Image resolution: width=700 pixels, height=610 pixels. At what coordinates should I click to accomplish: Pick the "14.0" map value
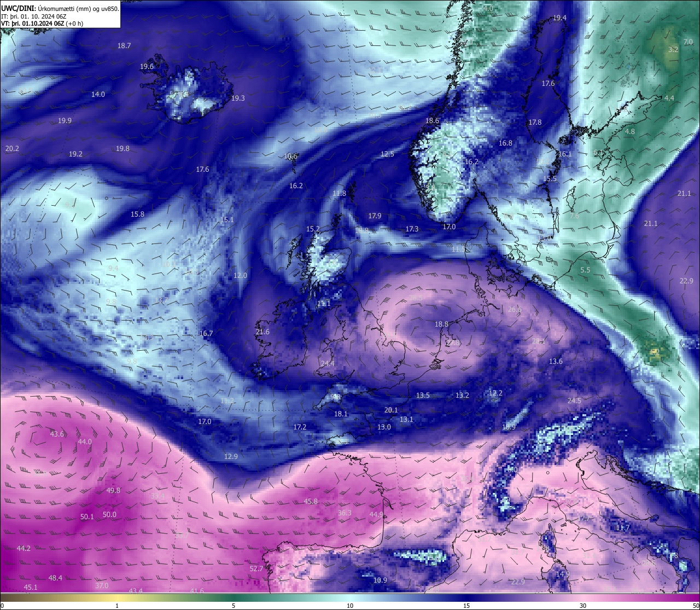(x=98, y=95)
